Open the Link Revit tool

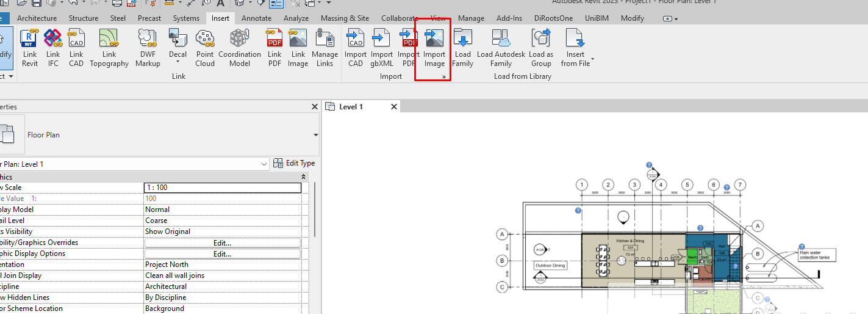29,48
